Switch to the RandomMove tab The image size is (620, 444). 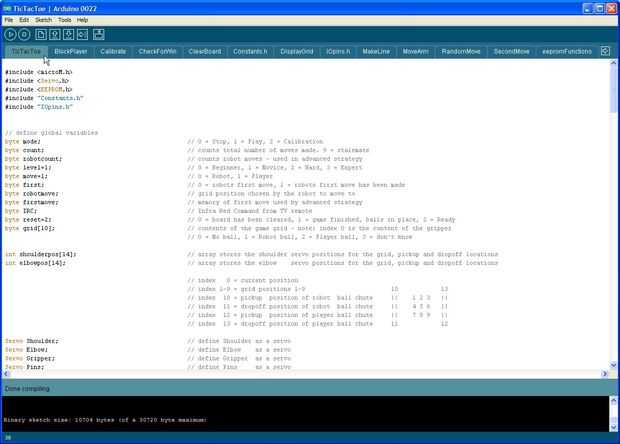[461, 51]
